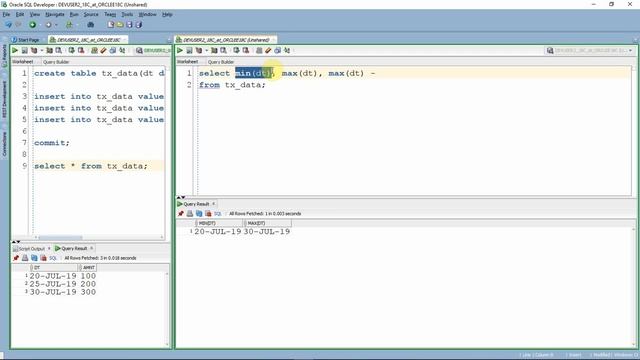Viewport: 640px width, 360px height.
Task: Commit changes from right worksheet toolbar
Action: pos(236,50)
